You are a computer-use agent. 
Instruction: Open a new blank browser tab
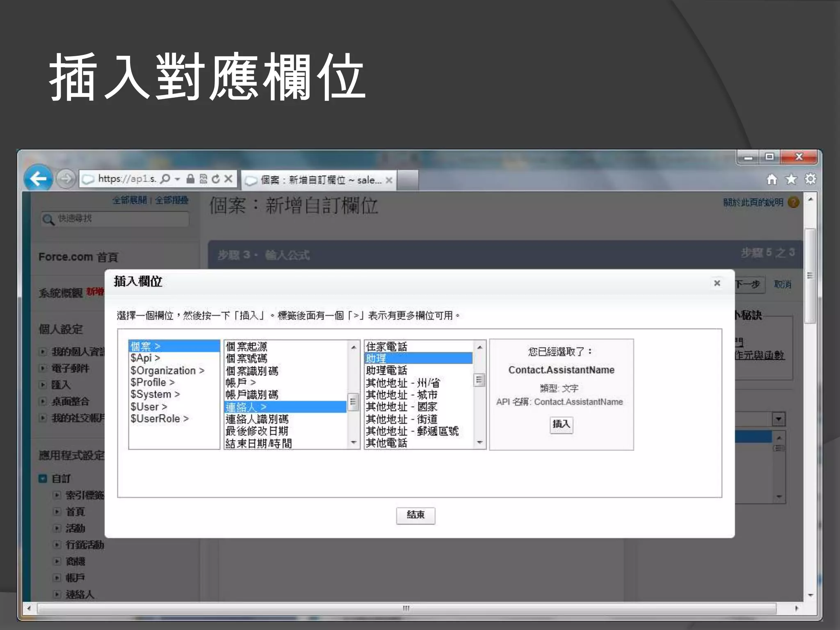coord(408,180)
